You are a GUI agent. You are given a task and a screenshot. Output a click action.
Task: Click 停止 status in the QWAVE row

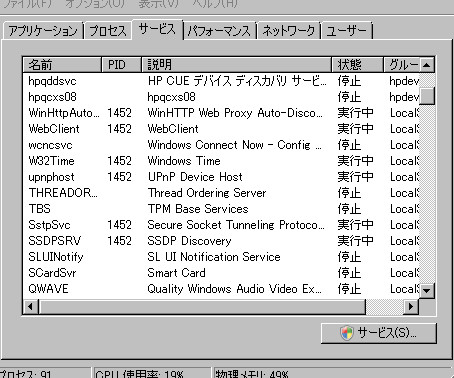point(349,289)
